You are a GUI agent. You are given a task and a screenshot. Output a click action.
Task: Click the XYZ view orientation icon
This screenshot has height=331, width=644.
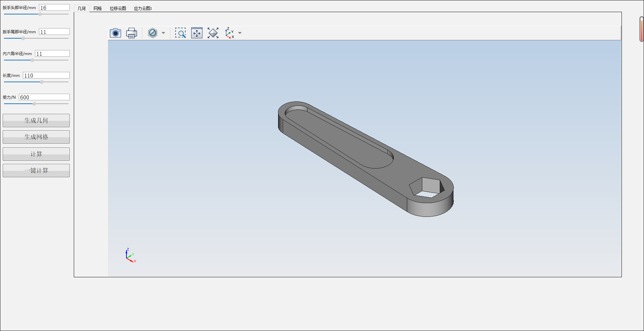point(230,33)
